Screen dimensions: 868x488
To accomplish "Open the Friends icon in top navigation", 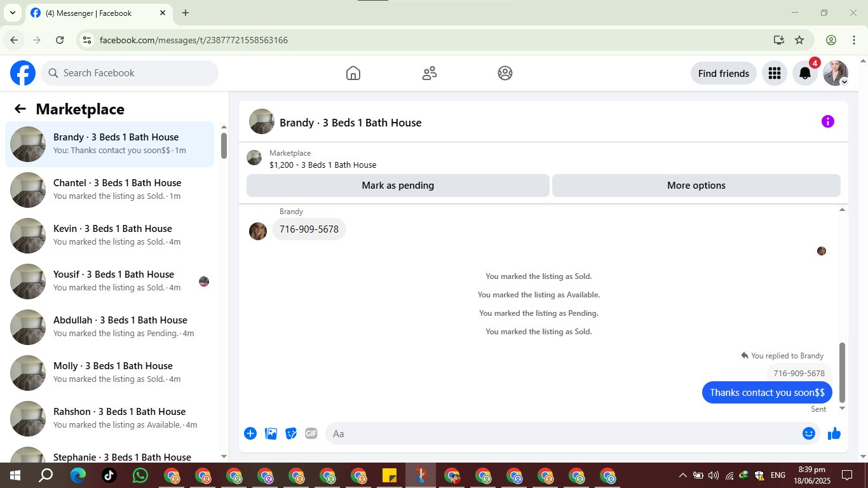I will click(x=430, y=73).
